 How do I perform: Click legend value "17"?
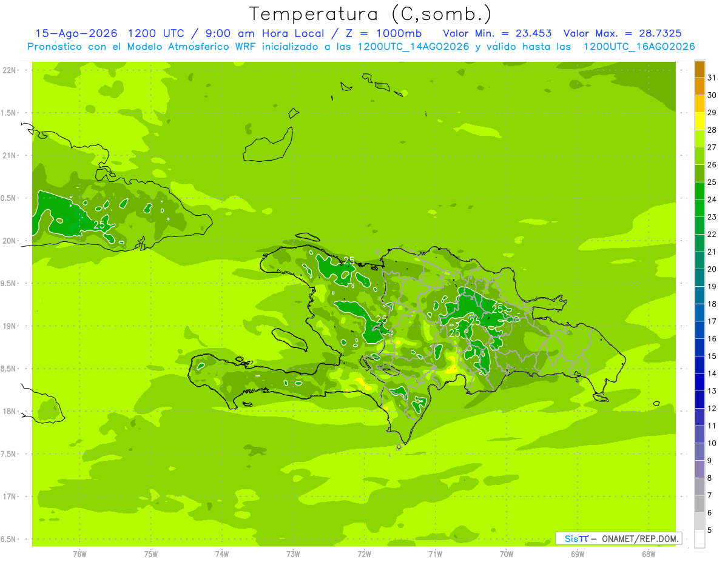[x=712, y=321]
